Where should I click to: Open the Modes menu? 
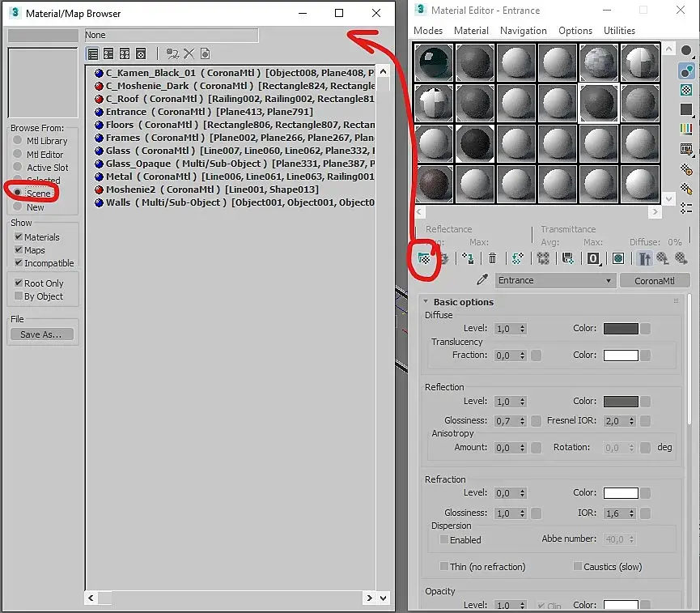click(427, 31)
